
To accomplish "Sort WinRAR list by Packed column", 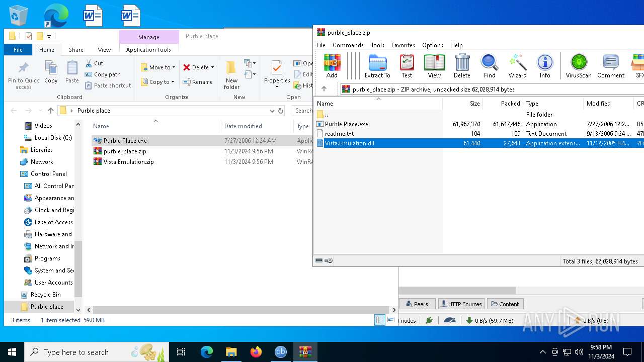I will click(503, 104).
